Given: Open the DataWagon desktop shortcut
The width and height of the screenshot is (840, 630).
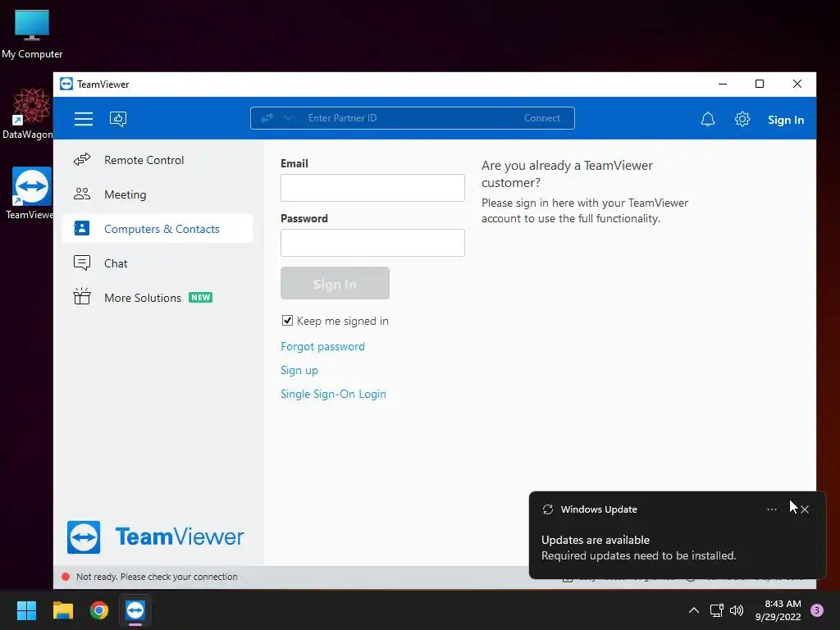Looking at the screenshot, I should click(28, 113).
